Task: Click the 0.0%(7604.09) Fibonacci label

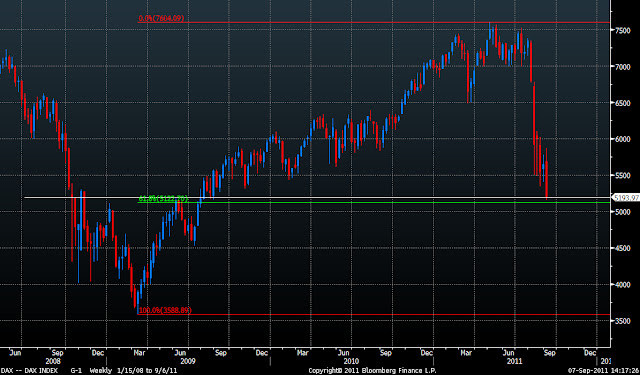Action: click(162, 18)
